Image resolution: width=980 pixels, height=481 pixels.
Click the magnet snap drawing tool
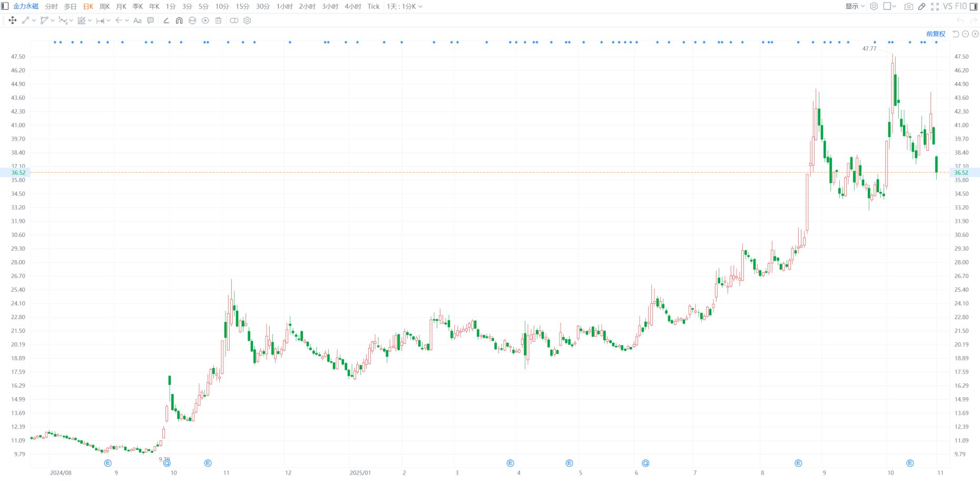[x=179, y=21]
